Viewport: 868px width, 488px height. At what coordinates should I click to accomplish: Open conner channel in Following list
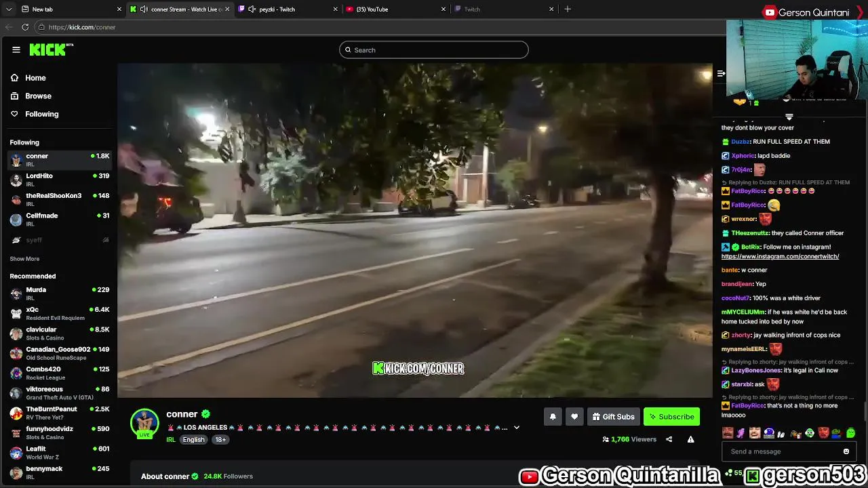60,160
